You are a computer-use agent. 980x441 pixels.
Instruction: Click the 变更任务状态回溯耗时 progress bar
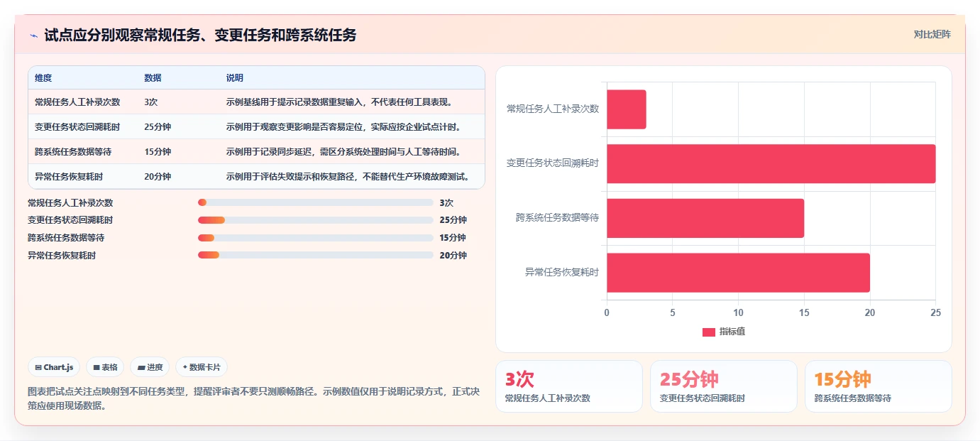(x=315, y=220)
